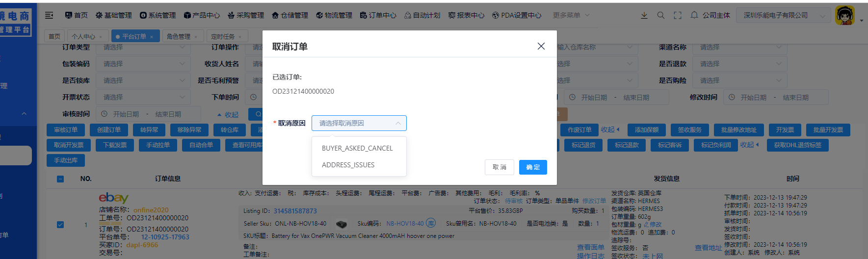The height and width of the screenshot is (259, 868).
Task: Click 自动合单 button
Action: coord(201,145)
